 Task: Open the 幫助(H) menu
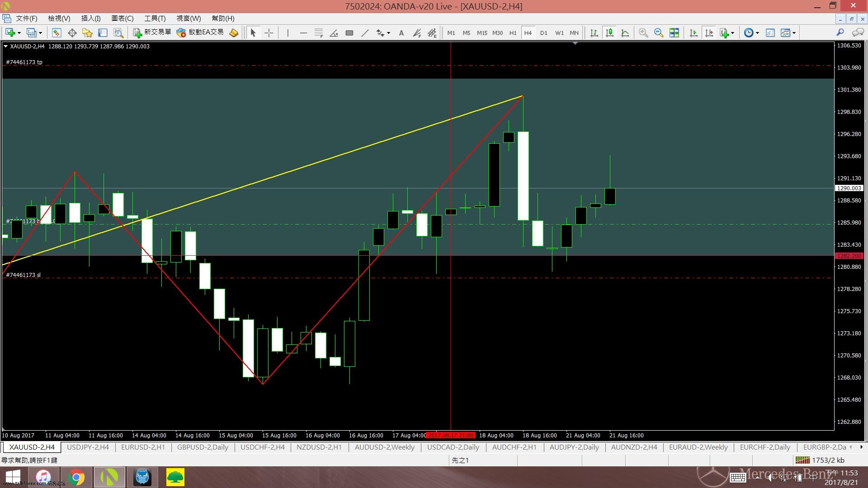[x=223, y=19]
